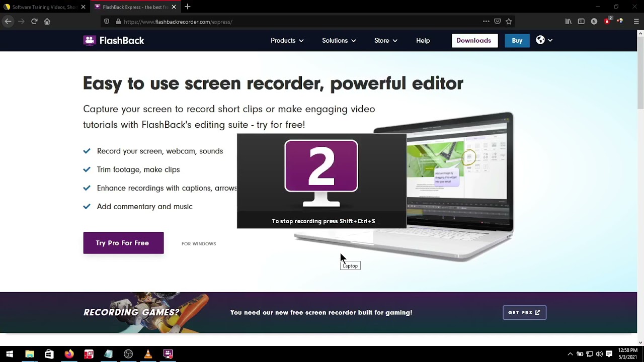Image resolution: width=644 pixels, height=362 pixels.
Task: Click 'Trim footage, make clips' text
Action: pyautogui.click(x=138, y=170)
